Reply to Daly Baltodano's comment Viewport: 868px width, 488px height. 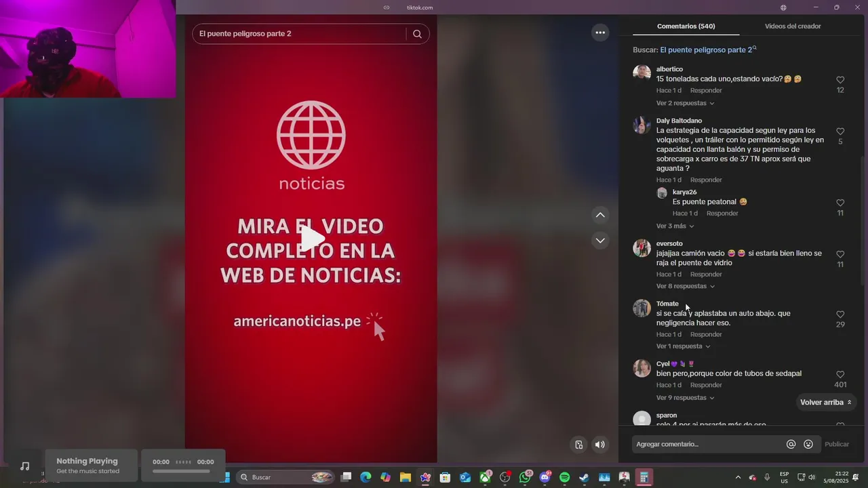pos(706,180)
